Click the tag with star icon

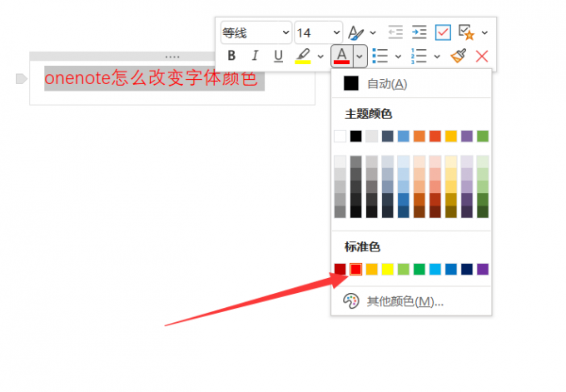coord(466,32)
